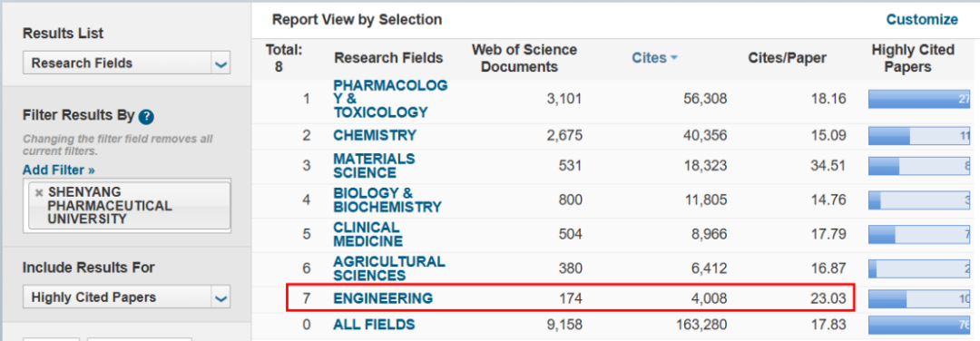Click the Chemistry highly cited papers bar
The height and width of the screenshot is (341, 980).
tap(918, 135)
